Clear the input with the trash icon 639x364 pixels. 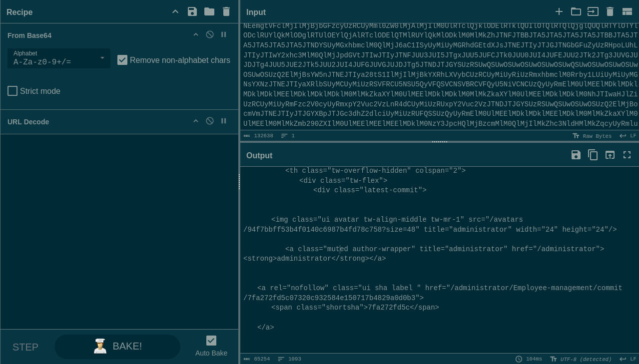610,11
